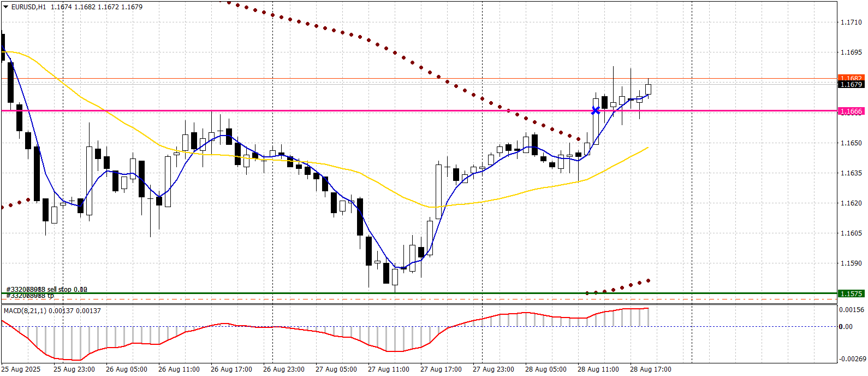Click the MACD(8,21,1) indicator label

coord(52,311)
